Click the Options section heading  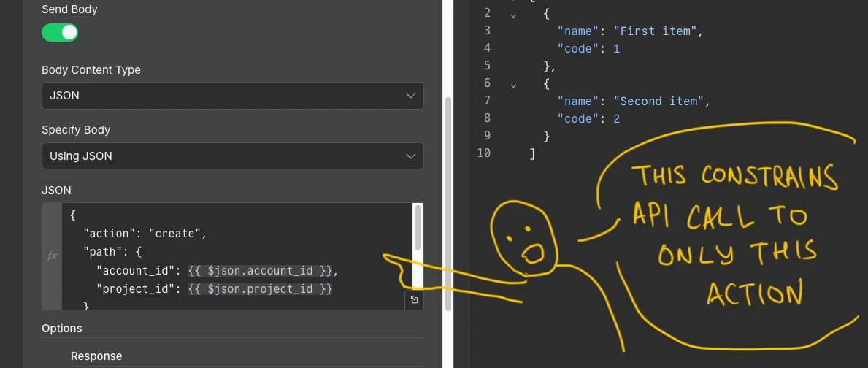[x=62, y=329]
